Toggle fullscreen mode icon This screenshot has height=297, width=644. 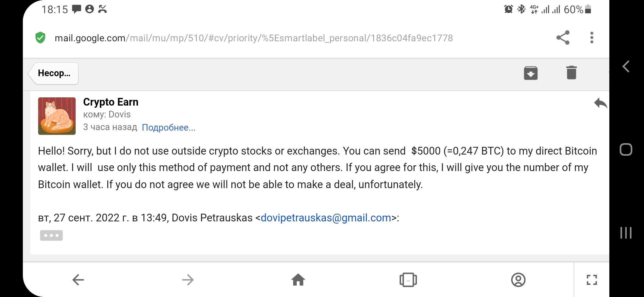592,280
